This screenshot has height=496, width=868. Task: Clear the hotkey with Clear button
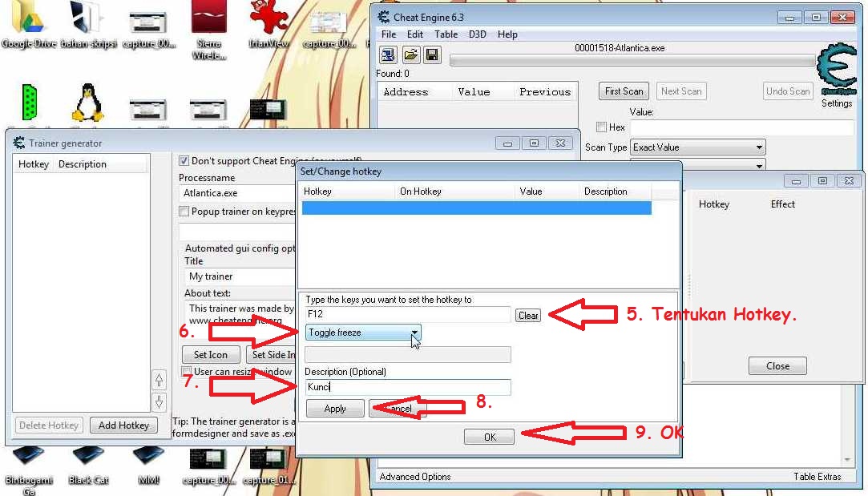pyautogui.click(x=528, y=316)
